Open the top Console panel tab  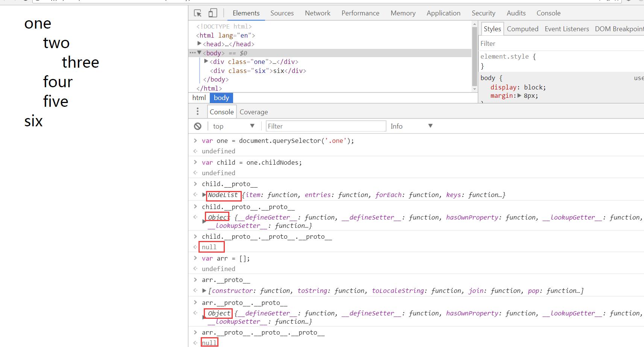[x=549, y=13]
